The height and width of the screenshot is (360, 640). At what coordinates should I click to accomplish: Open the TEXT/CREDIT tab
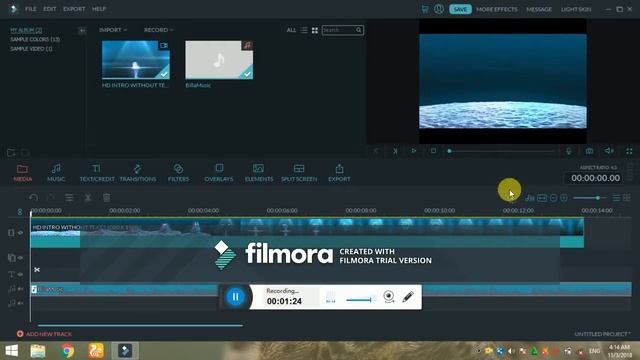pos(97,173)
